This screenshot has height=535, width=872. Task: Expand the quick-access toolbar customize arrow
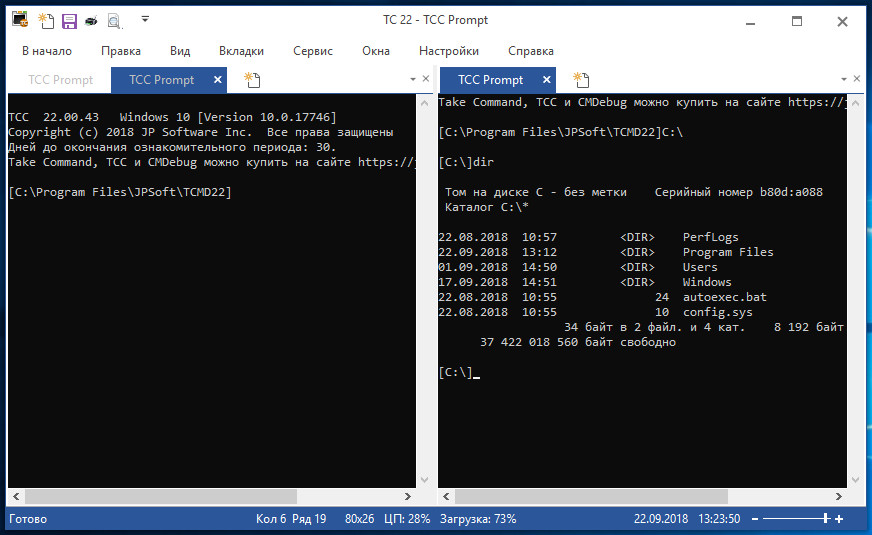coord(145,19)
